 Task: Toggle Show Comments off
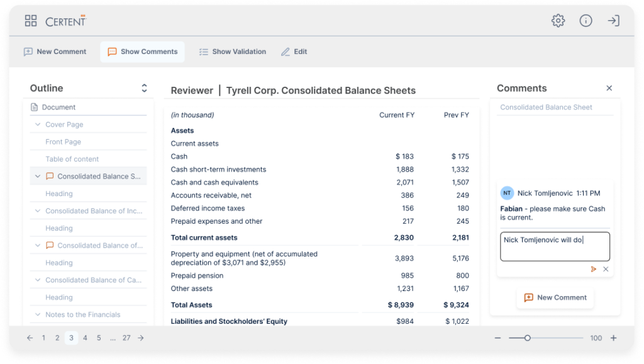142,52
